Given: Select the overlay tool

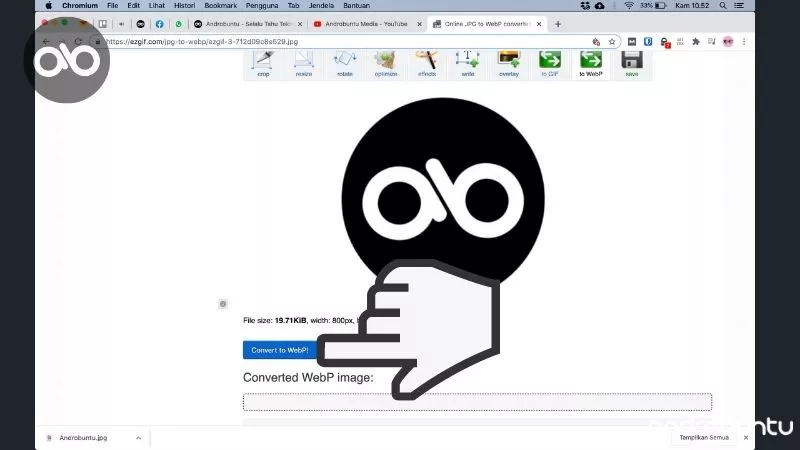Looking at the screenshot, I should [509, 64].
